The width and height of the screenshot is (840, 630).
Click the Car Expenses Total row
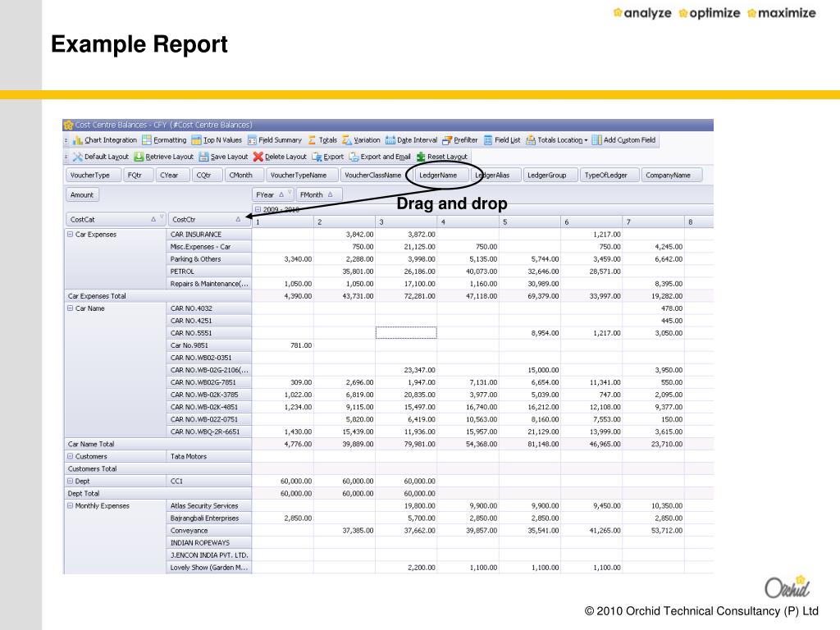point(157,296)
